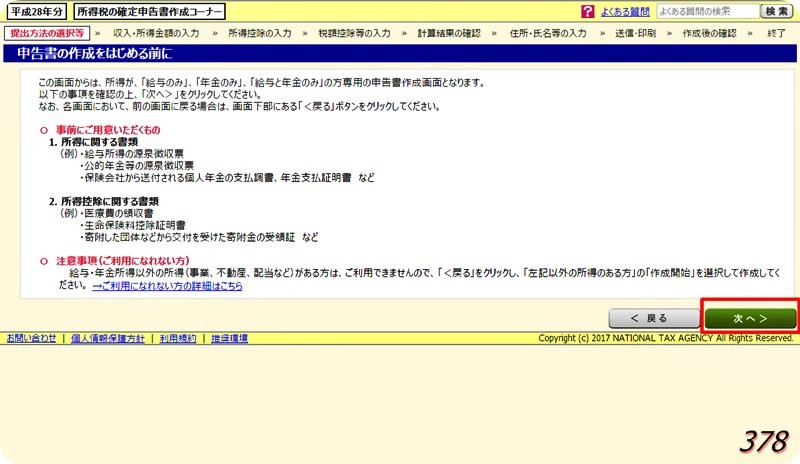Click the green 次へ＞ next button
The height and width of the screenshot is (464, 800).
(x=750, y=318)
